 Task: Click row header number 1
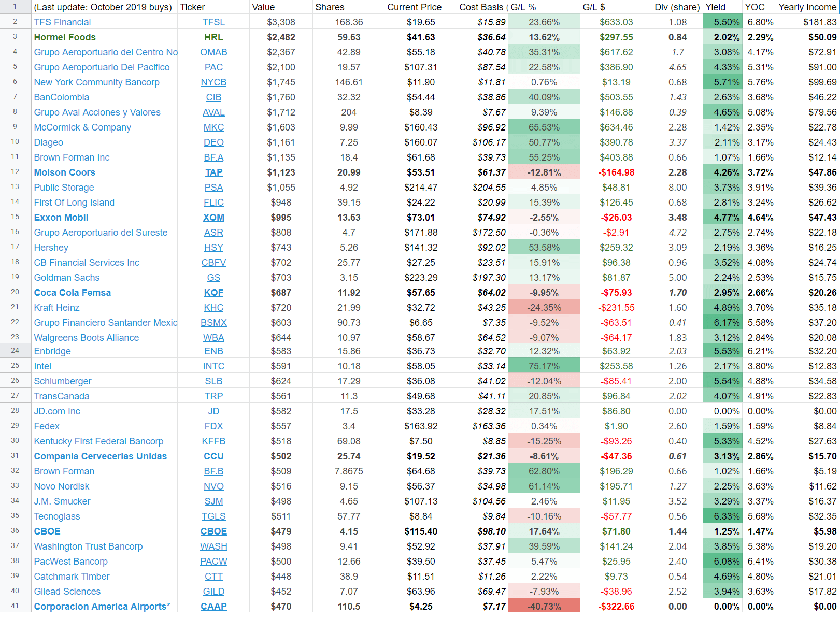[x=15, y=7]
